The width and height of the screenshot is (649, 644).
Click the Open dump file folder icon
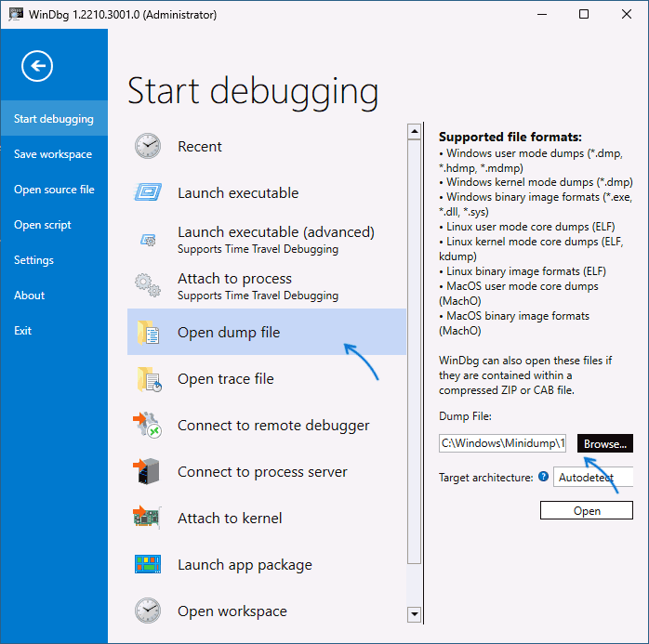click(x=148, y=332)
